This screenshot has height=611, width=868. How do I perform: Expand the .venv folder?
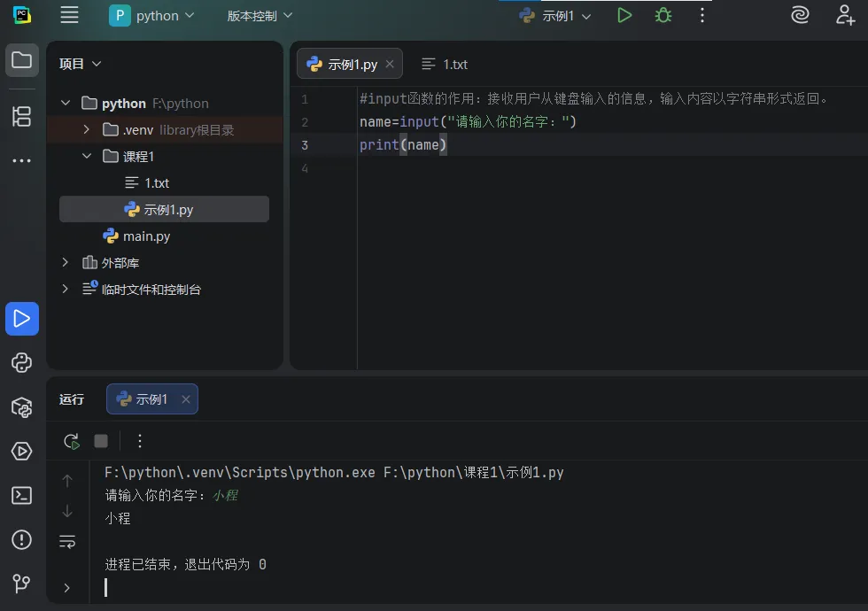click(87, 129)
